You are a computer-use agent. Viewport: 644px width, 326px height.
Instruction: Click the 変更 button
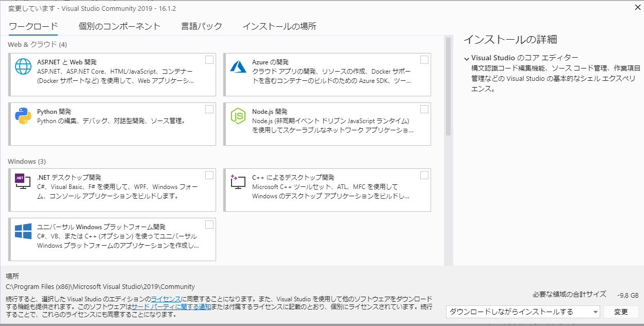pos(621,312)
